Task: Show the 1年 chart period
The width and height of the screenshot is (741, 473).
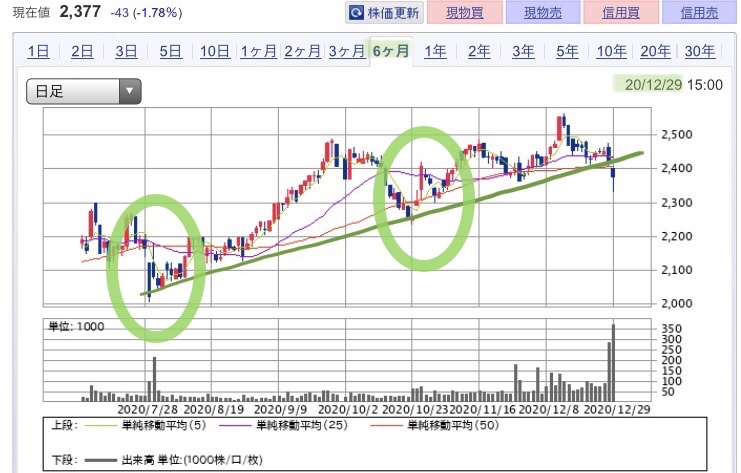Action: (435, 51)
